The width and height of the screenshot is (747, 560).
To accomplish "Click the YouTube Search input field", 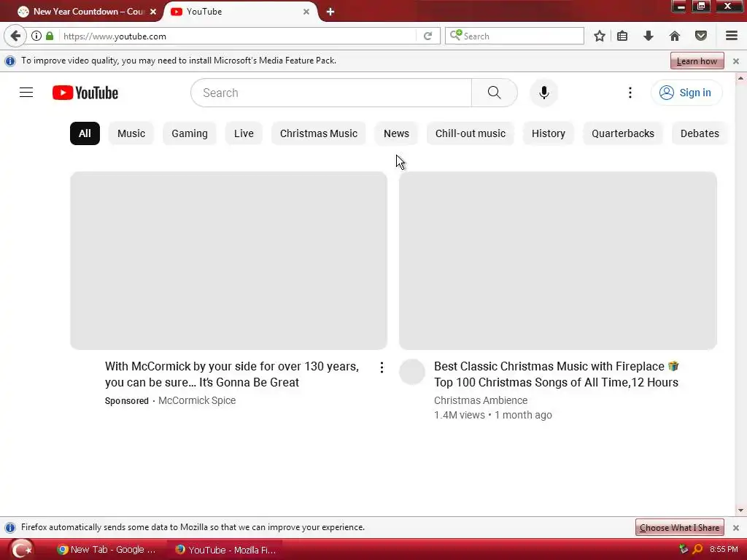I will (x=331, y=93).
